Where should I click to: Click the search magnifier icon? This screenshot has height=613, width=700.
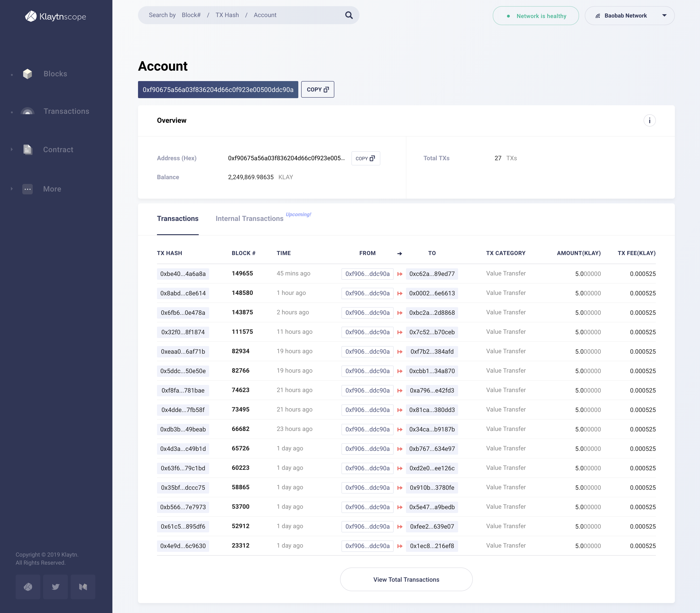coord(349,15)
